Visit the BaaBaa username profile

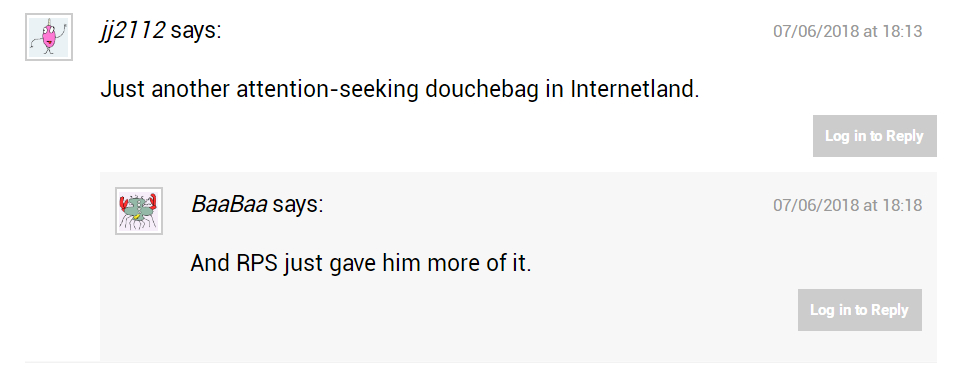tap(229, 204)
